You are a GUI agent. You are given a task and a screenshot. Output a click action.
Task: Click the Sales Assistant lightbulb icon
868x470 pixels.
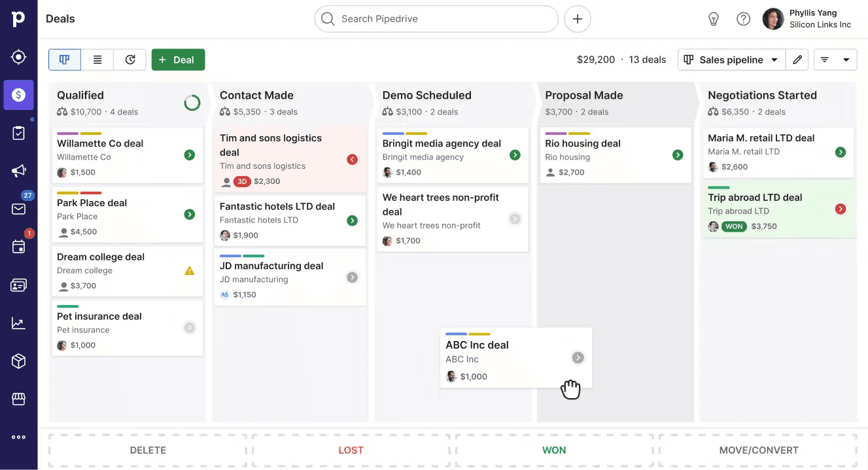[x=714, y=19]
